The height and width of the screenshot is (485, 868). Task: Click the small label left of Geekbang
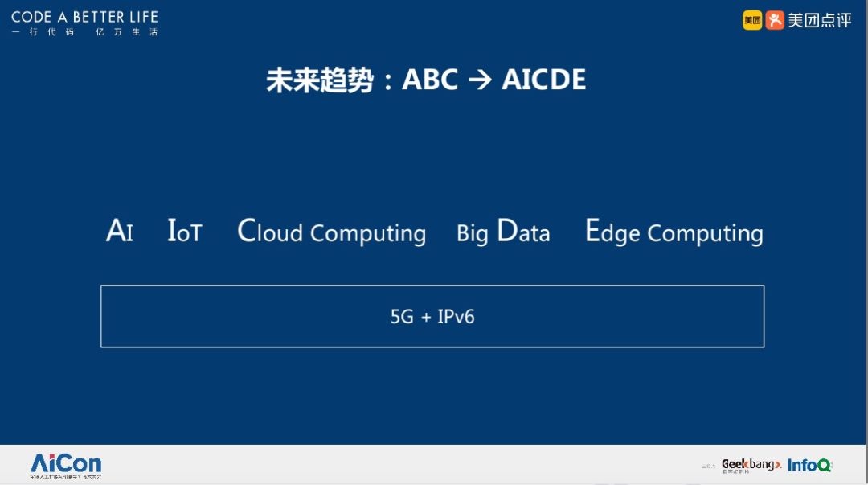pyautogui.click(x=708, y=466)
